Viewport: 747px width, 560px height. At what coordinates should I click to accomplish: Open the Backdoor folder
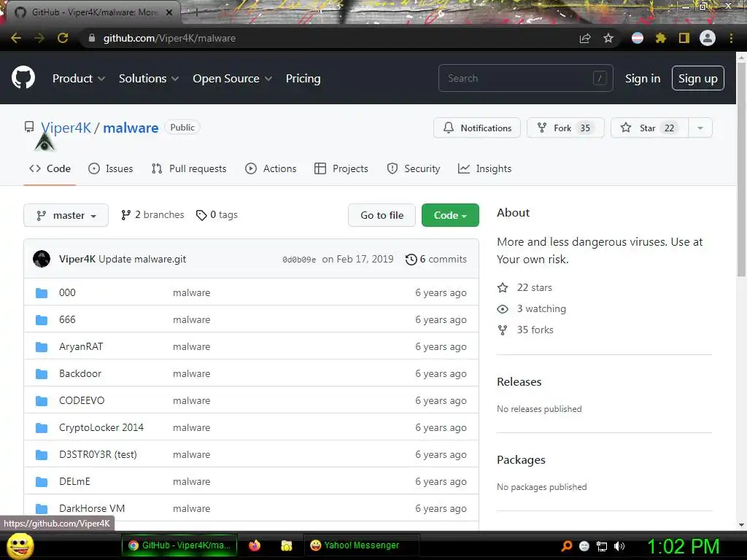[x=80, y=374]
